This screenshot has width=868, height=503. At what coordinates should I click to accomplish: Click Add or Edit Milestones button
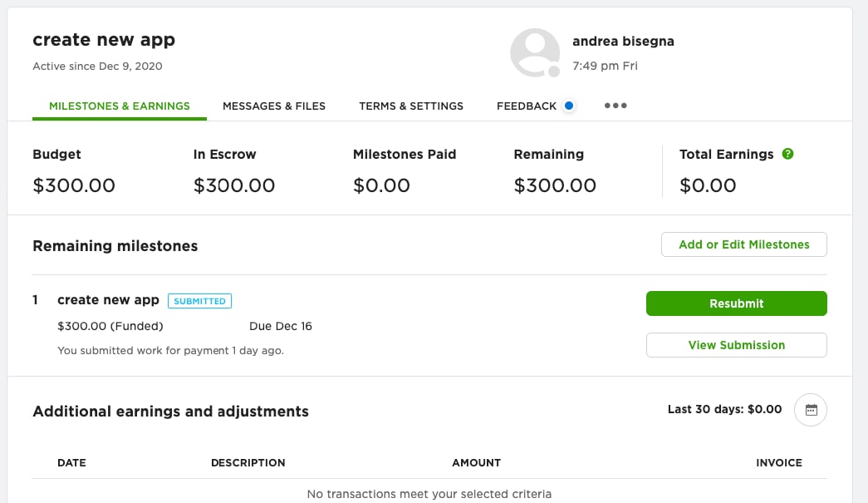(744, 244)
